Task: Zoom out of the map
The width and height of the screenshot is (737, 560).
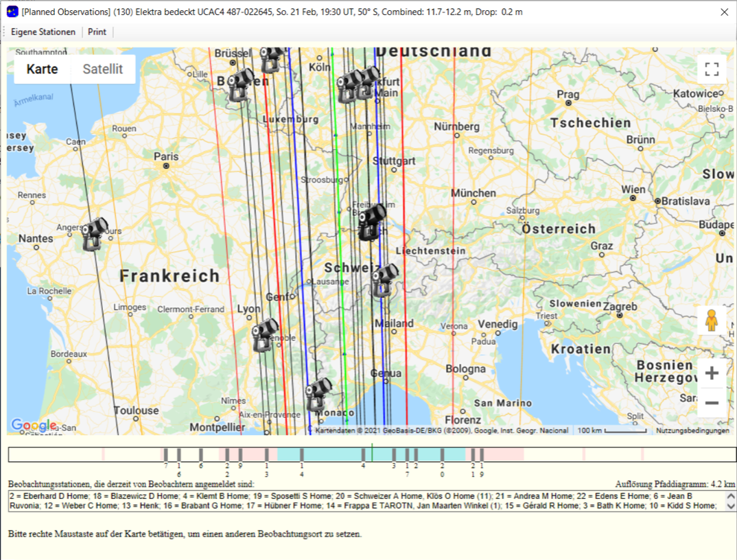Action: 712,403
